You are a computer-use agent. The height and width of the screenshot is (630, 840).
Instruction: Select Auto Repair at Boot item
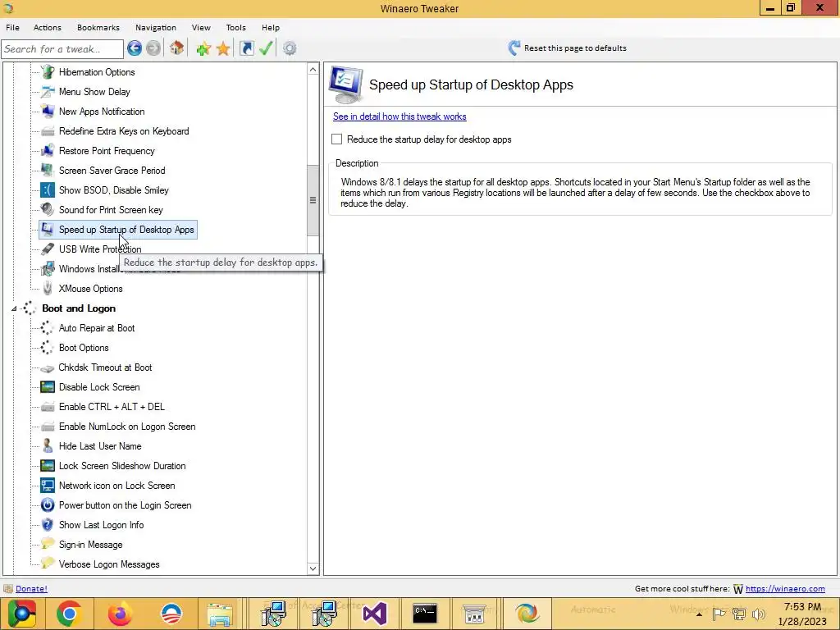97,328
